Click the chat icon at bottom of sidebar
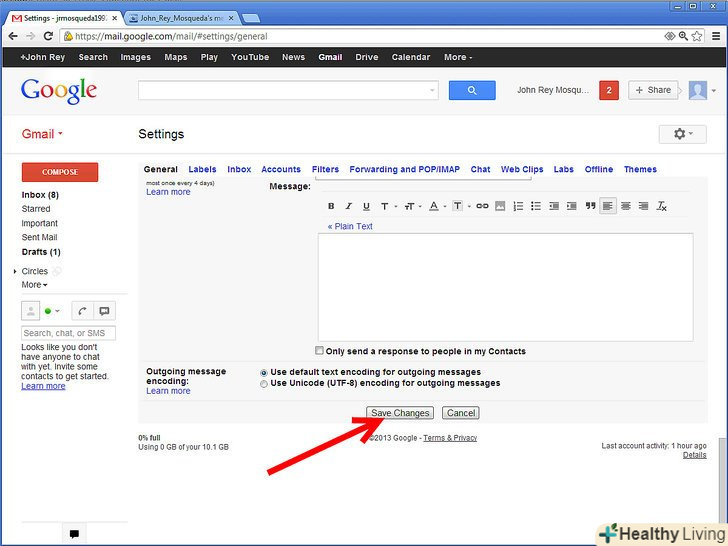Screen dimensions: 728x546 pos(74,533)
